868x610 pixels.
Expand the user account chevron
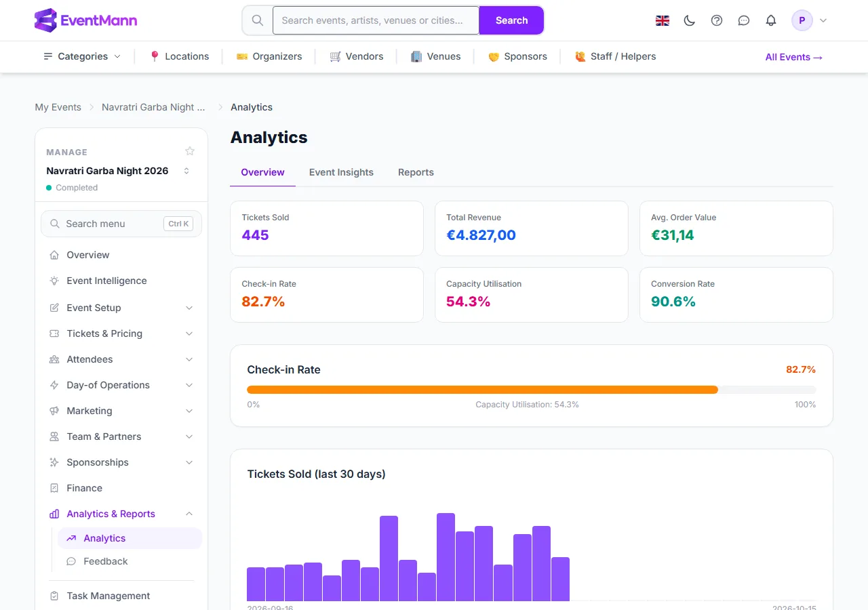pos(823,20)
